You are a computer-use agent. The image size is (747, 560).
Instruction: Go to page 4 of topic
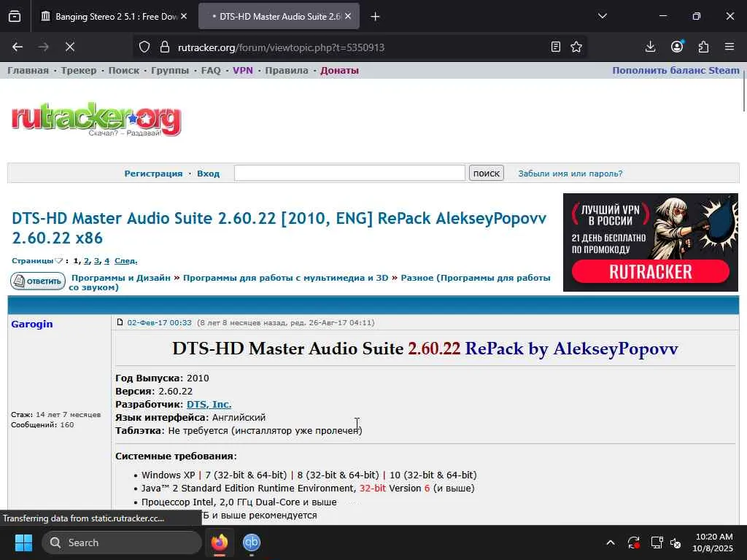pos(107,261)
